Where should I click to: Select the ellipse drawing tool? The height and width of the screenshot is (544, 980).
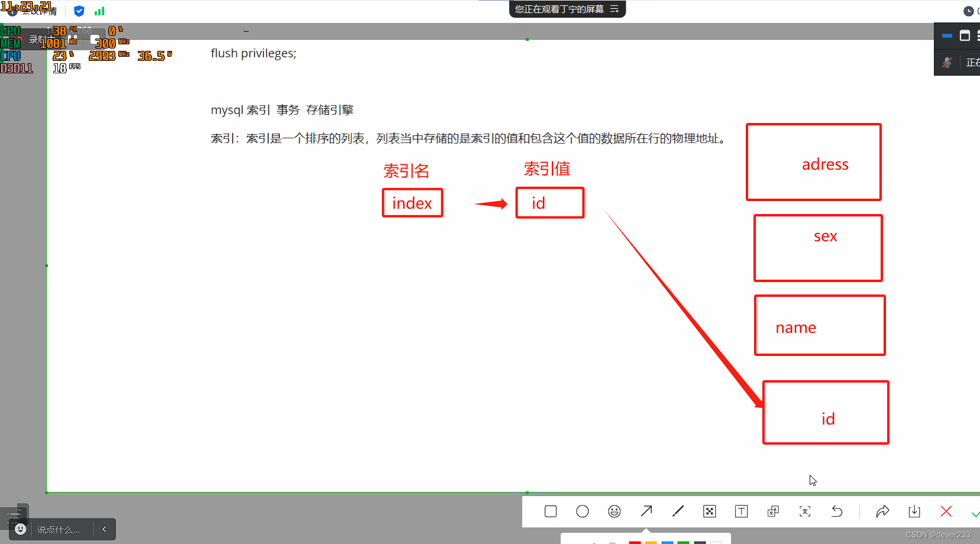point(583,511)
